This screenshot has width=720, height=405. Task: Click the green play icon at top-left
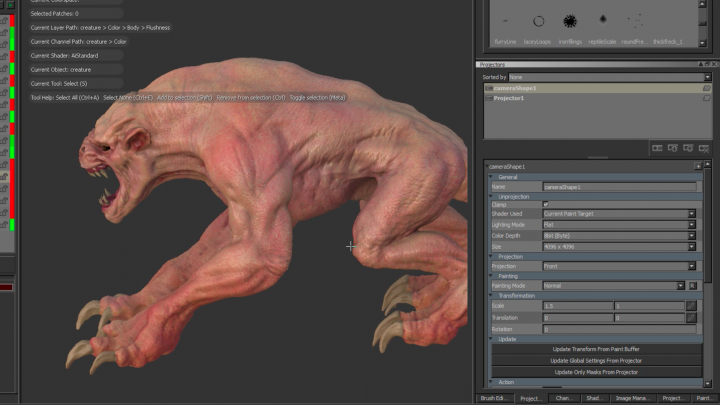10,5
